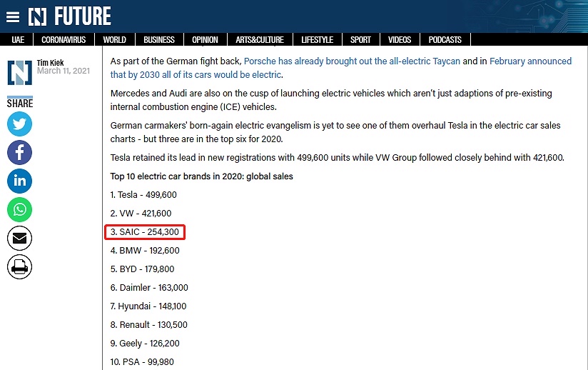Select the Business menu item
The image size is (588, 370).
[159, 40]
